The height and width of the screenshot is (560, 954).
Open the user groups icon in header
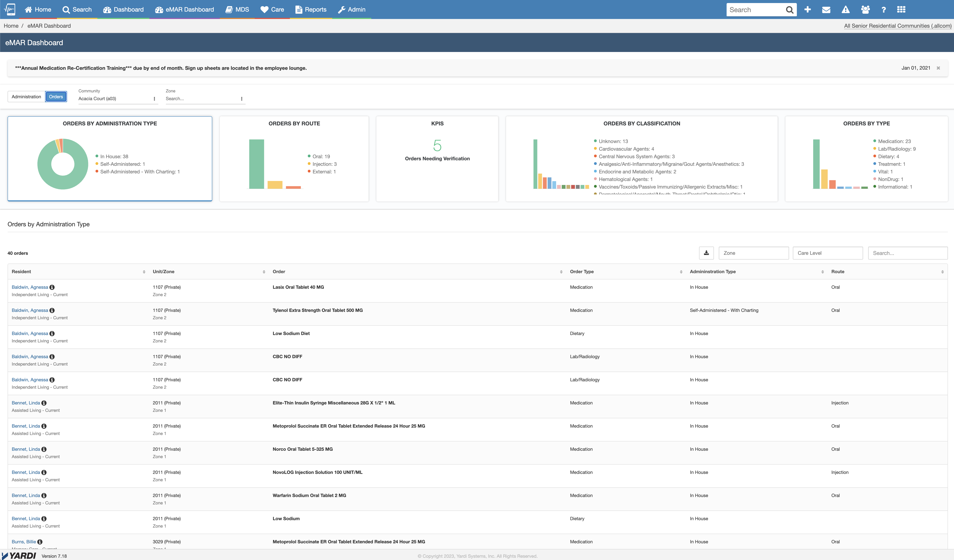pyautogui.click(x=865, y=9)
